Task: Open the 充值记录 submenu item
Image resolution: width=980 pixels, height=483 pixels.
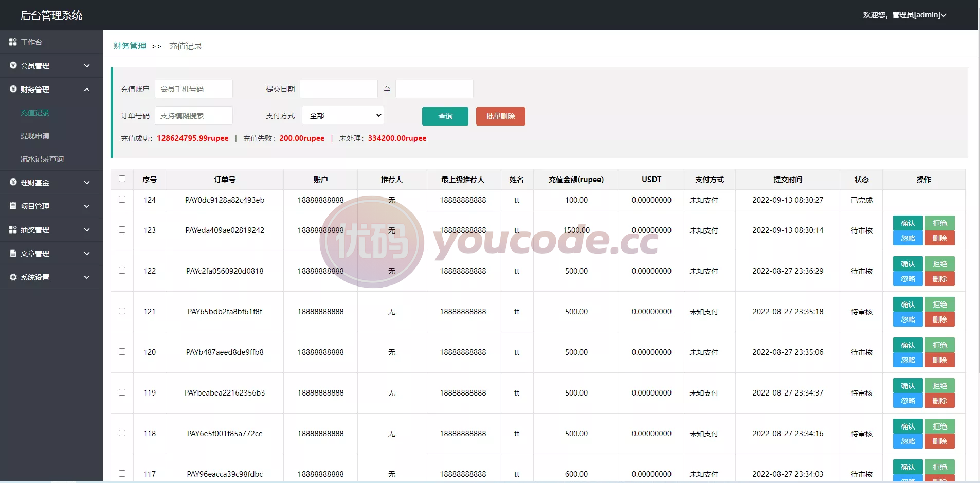Action: 35,113
